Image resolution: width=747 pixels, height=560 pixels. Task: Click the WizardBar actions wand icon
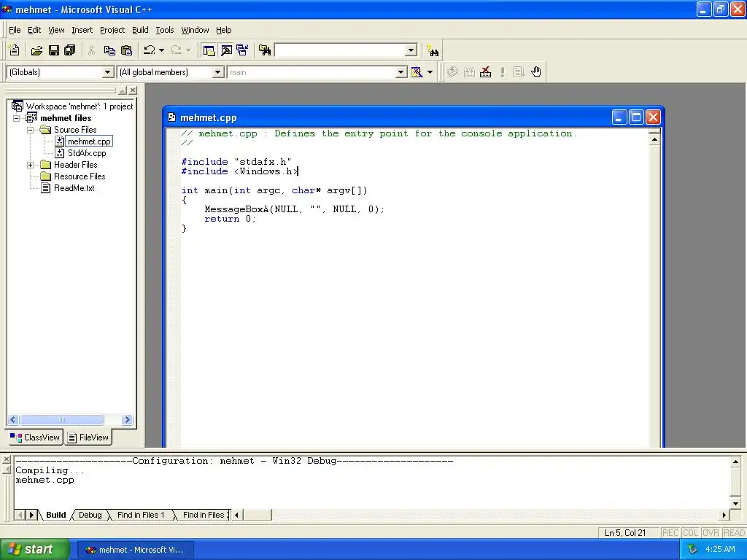click(x=417, y=72)
